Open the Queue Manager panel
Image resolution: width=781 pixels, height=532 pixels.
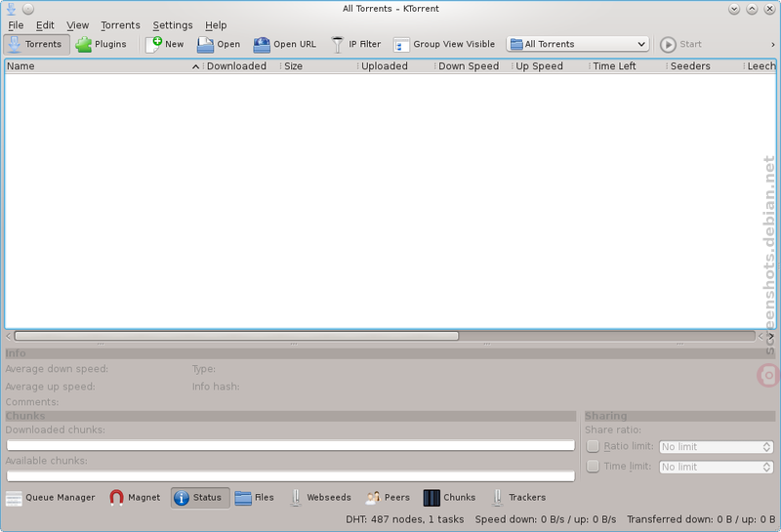tap(51, 498)
